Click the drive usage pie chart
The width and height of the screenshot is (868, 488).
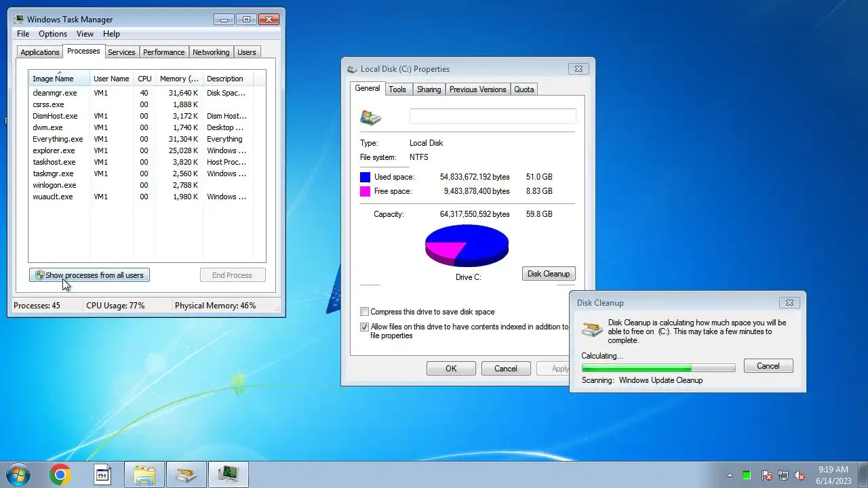click(x=467, y=245)
